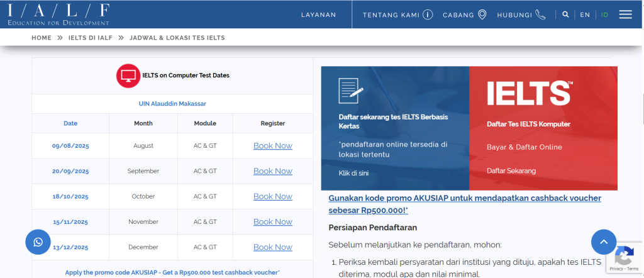
Task: Click the Privacy link in reCAPTCHA badge
Action: pyautogui.click(x=616, y=269)
